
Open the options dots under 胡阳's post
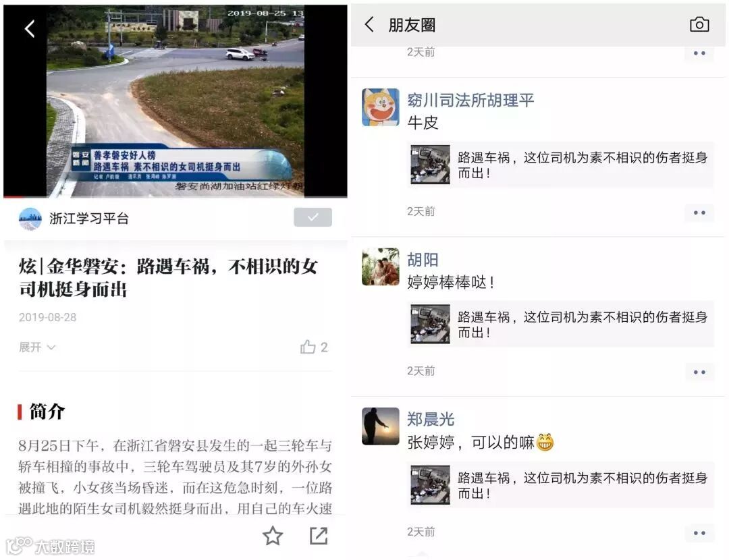[x=699, y=372]
